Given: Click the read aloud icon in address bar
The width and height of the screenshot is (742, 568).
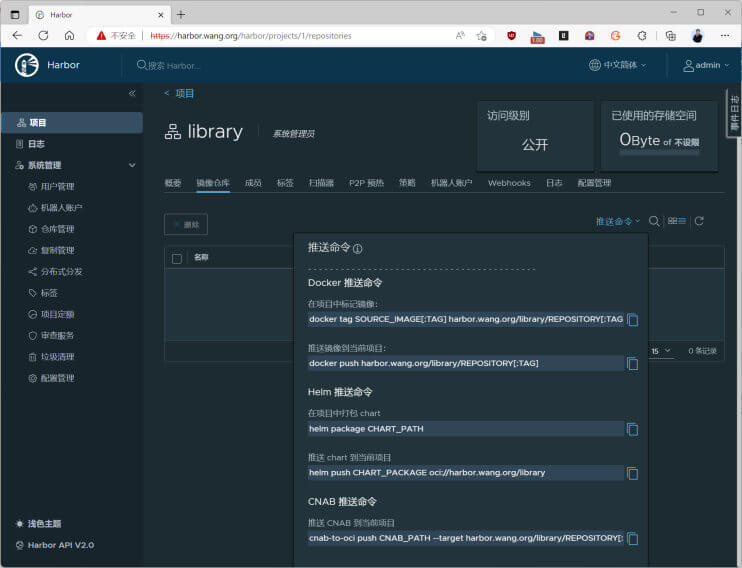Looking at the screenshot, I should click(460, 36).
